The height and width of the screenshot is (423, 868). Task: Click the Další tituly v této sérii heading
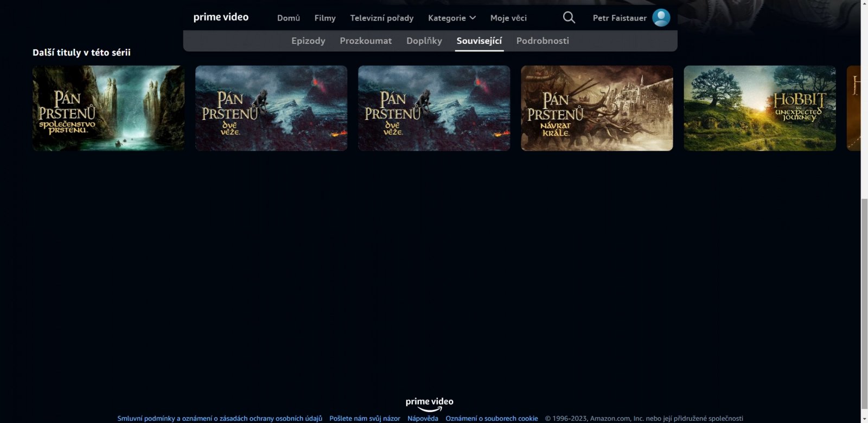tap(81, 53)
